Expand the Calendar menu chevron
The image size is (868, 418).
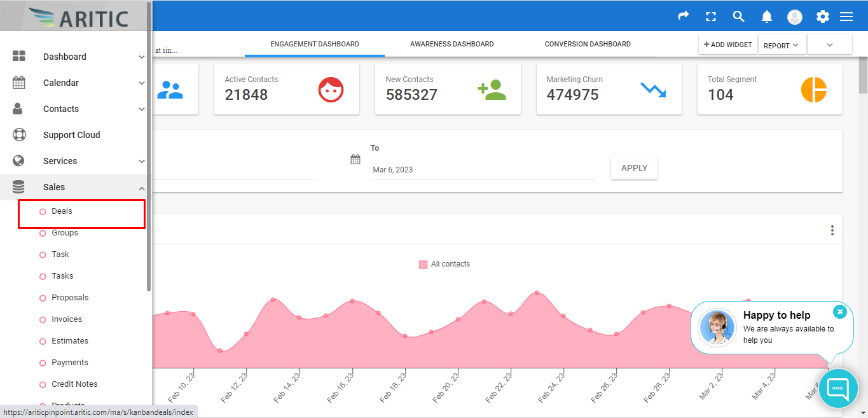[x=142, y=83]
